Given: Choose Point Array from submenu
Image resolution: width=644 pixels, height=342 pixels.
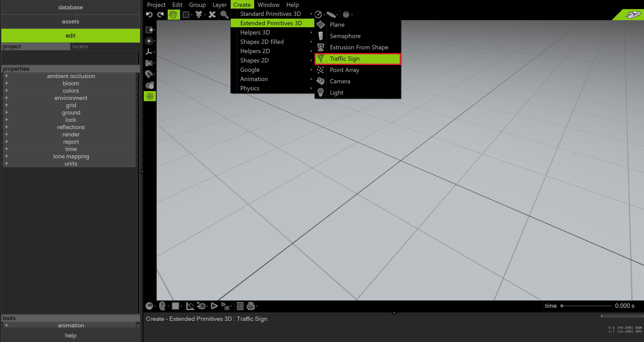Looking at the screenshot, I should point(344,70).
